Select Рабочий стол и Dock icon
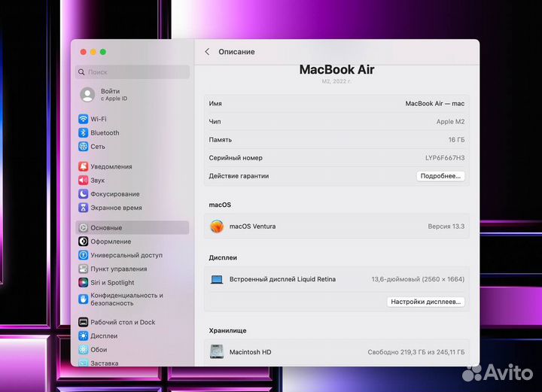 (83, 322)
